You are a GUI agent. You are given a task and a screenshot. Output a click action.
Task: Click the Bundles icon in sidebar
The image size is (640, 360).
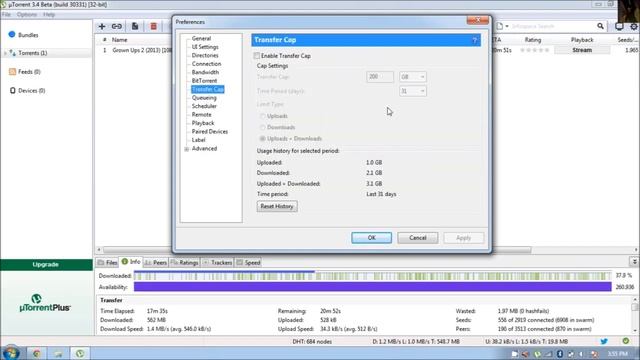click(x=12, y=34)
